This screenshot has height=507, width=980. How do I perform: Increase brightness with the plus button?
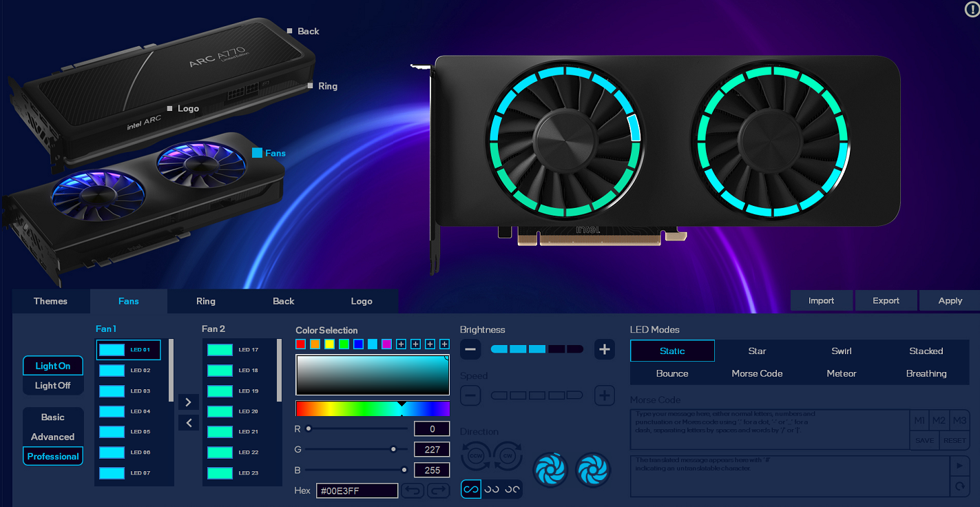[x=604, y=349]
